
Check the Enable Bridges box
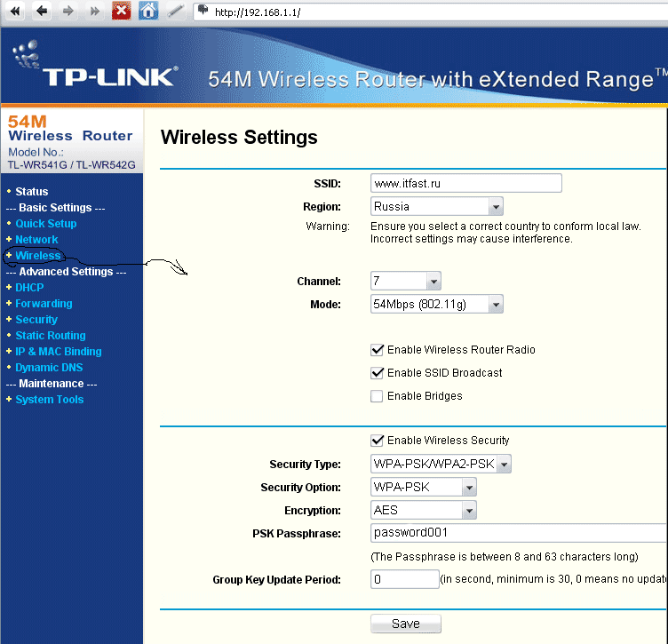point(378,396)
